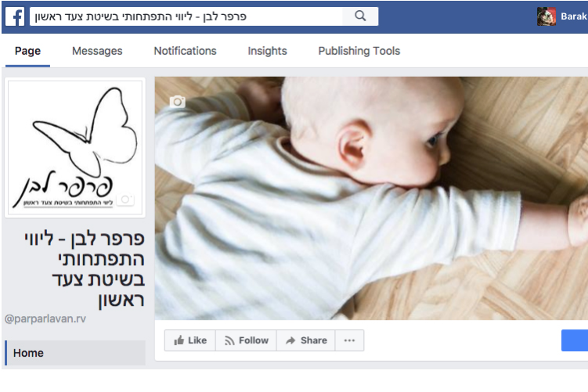Screen dimensions: 588x392
Task: Click the Share button
Action: [305, 340]
